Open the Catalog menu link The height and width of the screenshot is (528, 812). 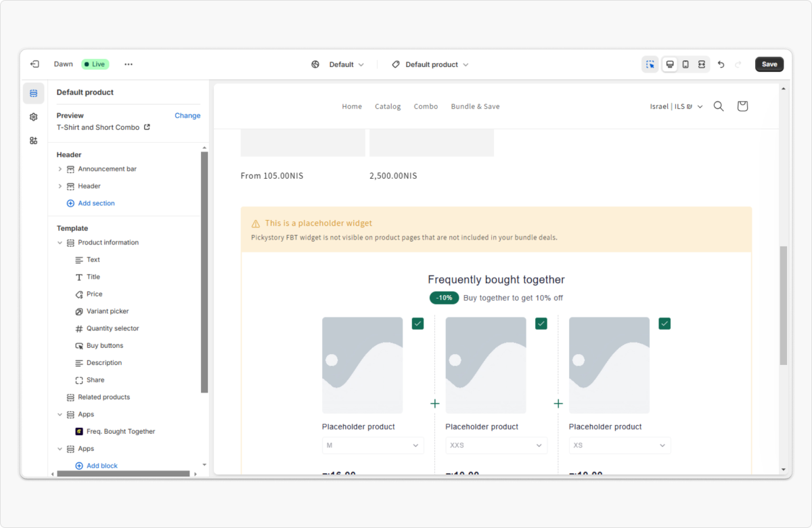point(388,106)
